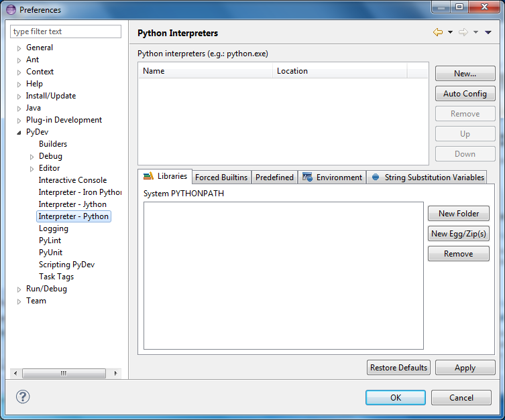Image resolution: width=505 pixels, height=420 pixels.
Task: Switch to the Forced Builtins tab
Action: pos(221,178)
